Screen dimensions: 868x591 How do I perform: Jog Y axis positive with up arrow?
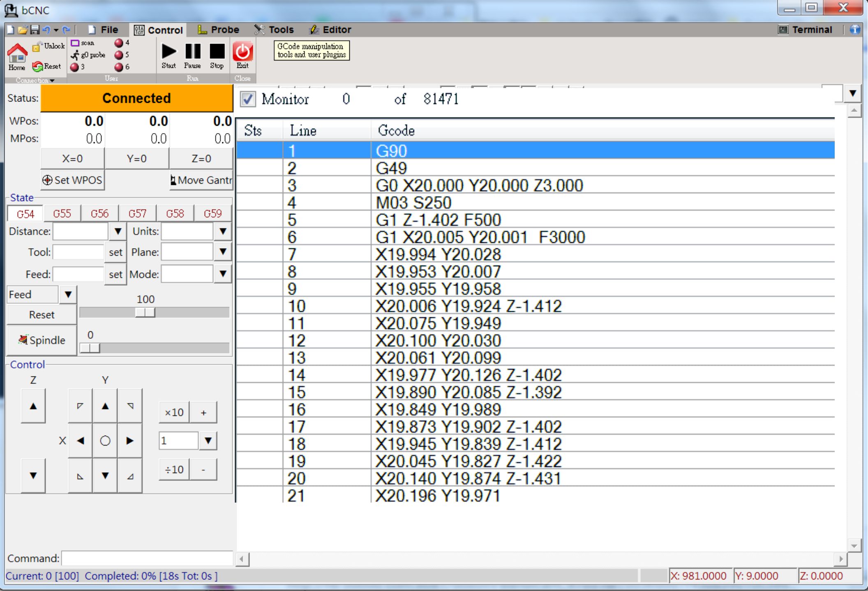click(105, 406)
